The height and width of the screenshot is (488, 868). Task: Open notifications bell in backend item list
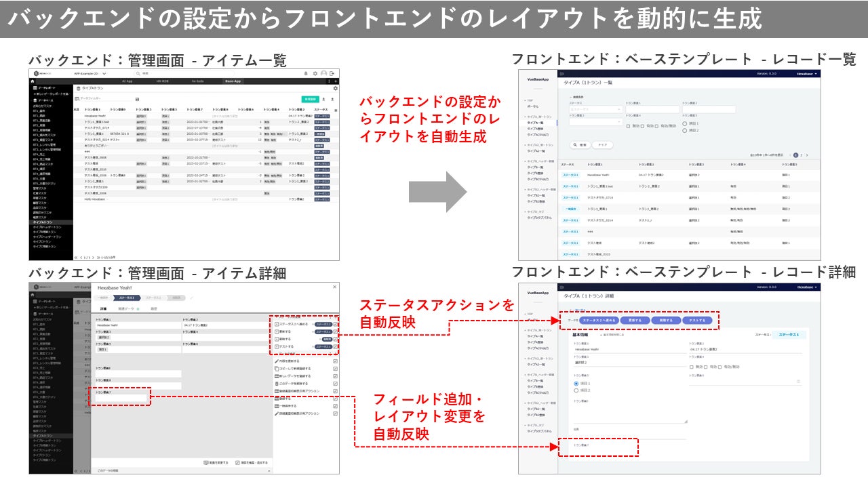306,73
